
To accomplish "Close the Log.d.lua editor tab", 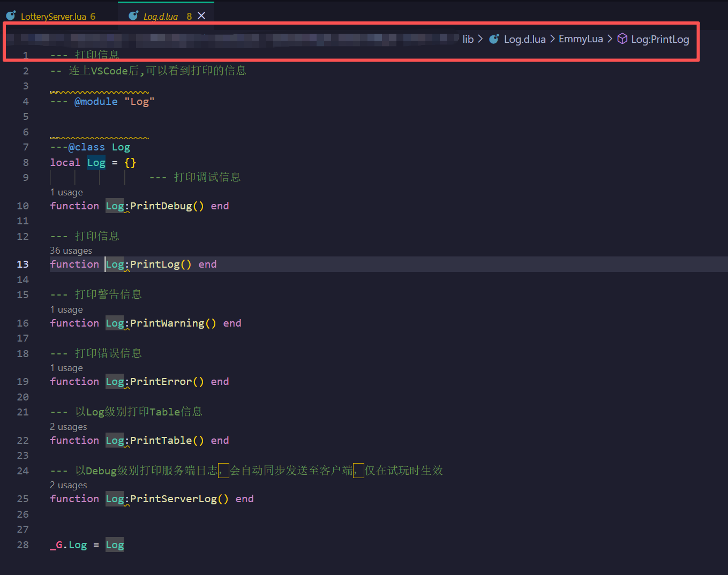I will coord(201,16).
